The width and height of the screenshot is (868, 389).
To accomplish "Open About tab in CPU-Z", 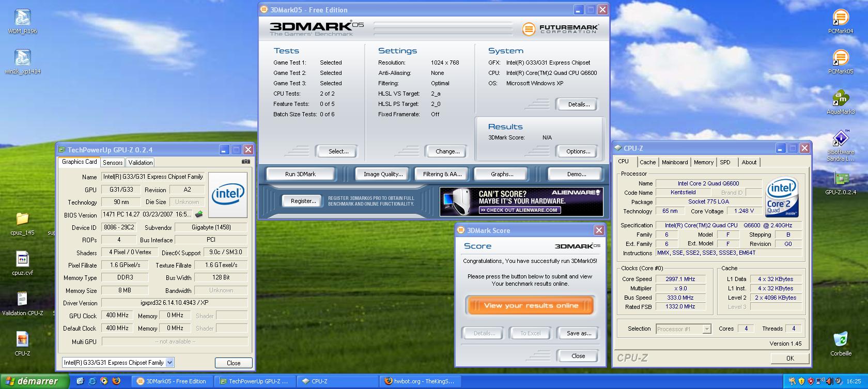I will (x=749, y=162).
